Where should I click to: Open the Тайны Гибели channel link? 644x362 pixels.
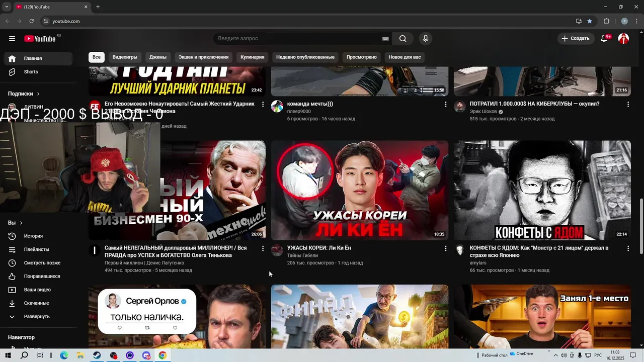(x=302, y=255)
